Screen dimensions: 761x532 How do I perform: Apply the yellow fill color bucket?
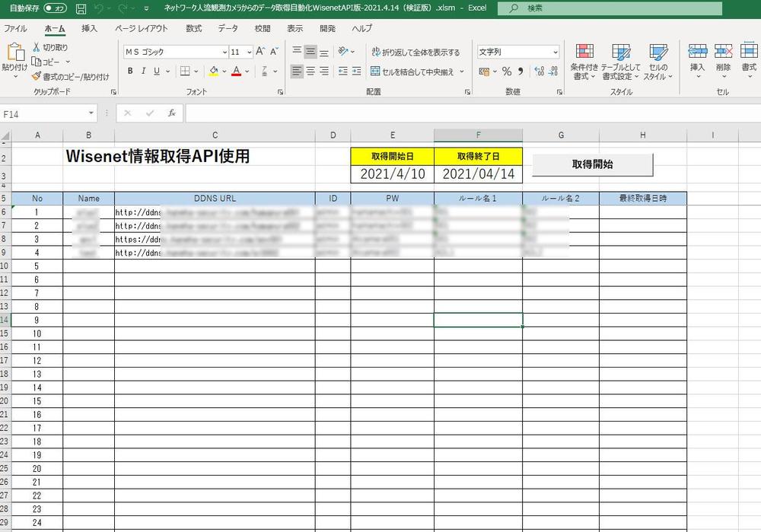point(214,72)
